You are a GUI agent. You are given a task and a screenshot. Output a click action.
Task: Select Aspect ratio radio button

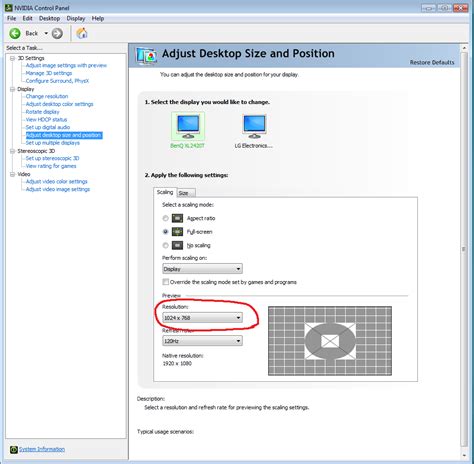pos(165,218)
